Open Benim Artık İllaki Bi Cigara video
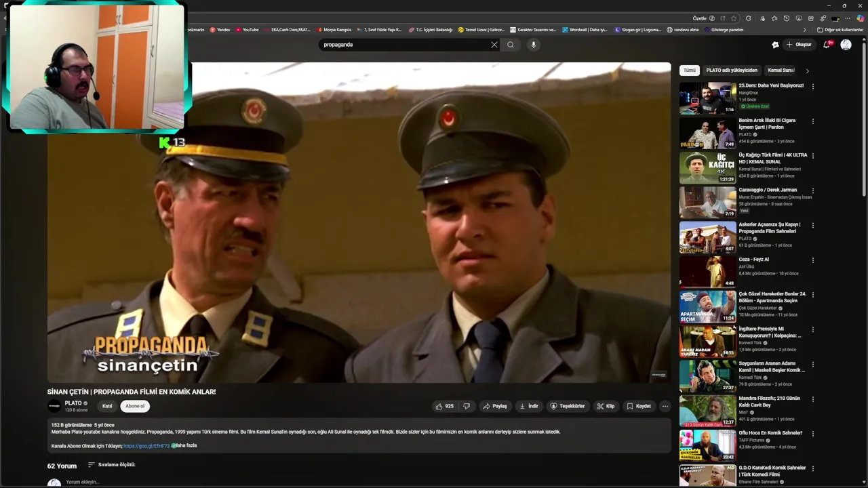 pos(707,133)
